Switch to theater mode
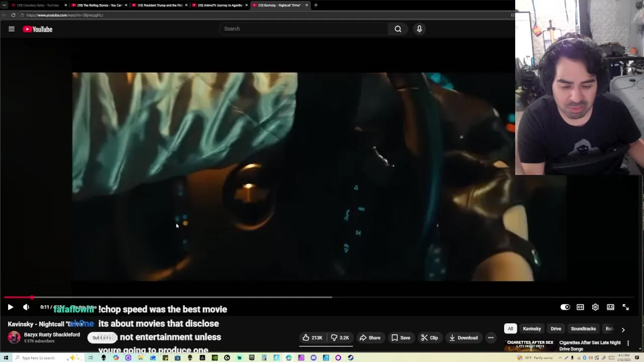The width and height of the screenshot is (644, 362). 610,307
